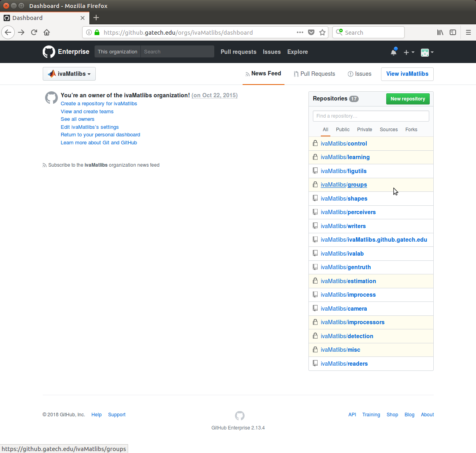Open a new browser tab
The width and height of the screenshot is (476, 453).
click(96, 18)
